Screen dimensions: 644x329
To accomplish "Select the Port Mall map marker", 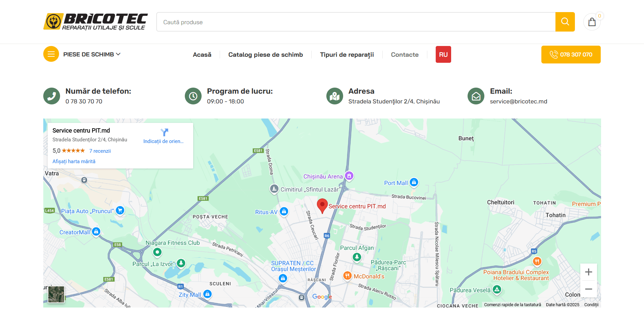I will point(414,182).
